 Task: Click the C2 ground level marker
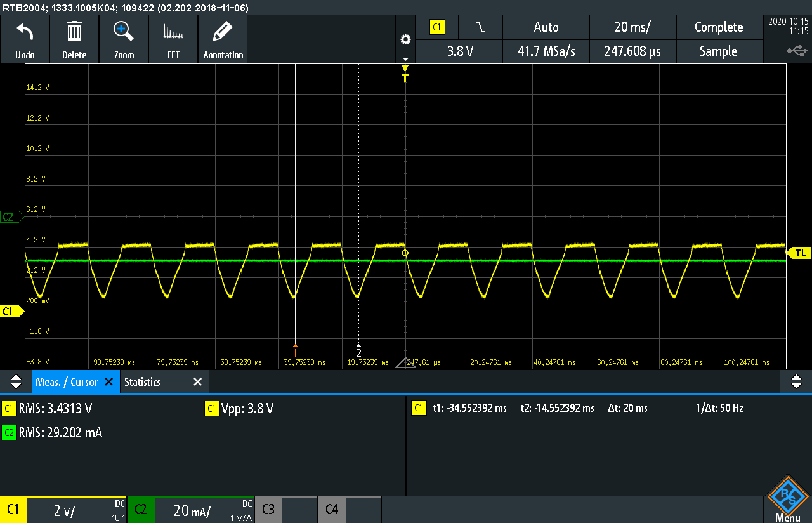(11, 217)
